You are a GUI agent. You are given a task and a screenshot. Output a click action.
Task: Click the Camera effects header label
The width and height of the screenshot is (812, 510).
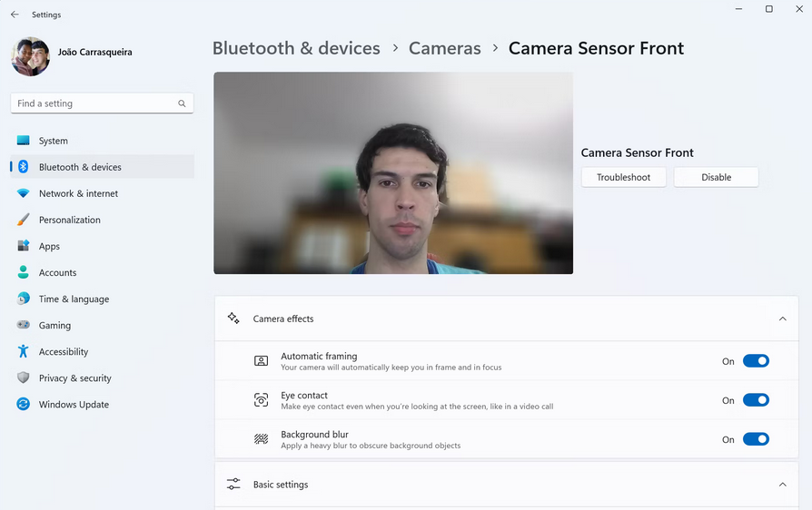point(283,319)
